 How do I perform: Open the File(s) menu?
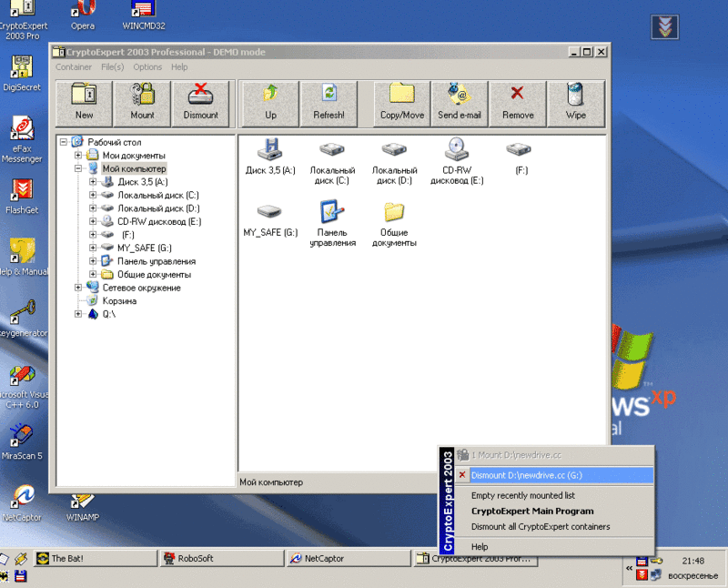(x=112, y=66)
